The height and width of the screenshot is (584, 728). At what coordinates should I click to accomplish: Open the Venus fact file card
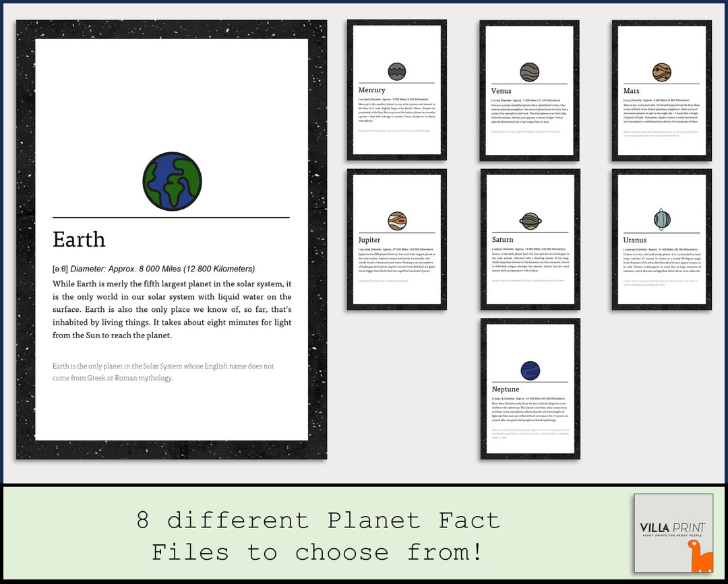click(x=529, y=91)
